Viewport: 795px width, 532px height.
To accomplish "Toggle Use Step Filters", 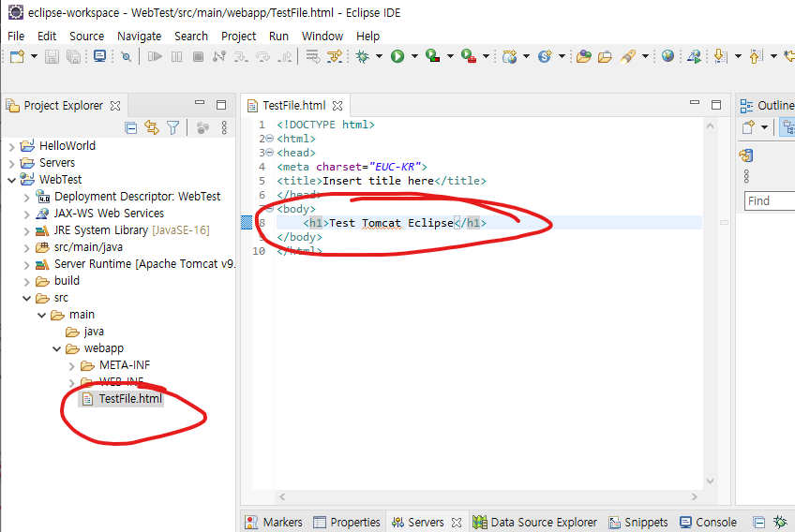I will [x=335, y=56].
